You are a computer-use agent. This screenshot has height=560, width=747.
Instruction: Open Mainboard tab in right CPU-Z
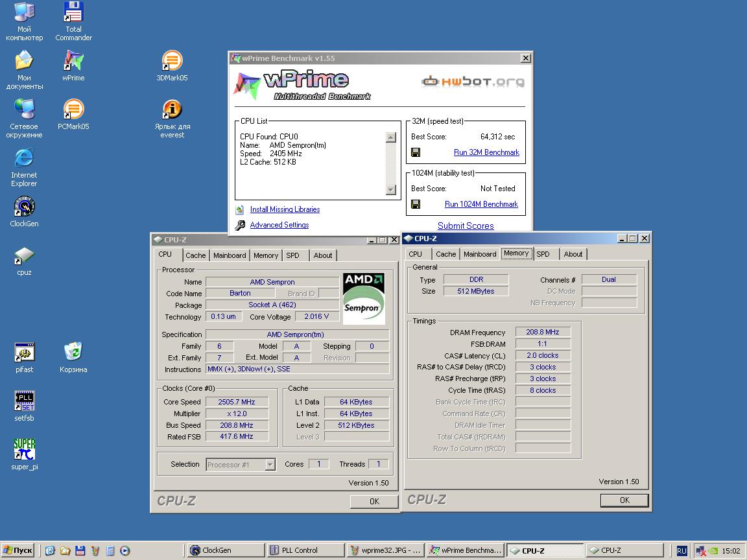point(480,254)
